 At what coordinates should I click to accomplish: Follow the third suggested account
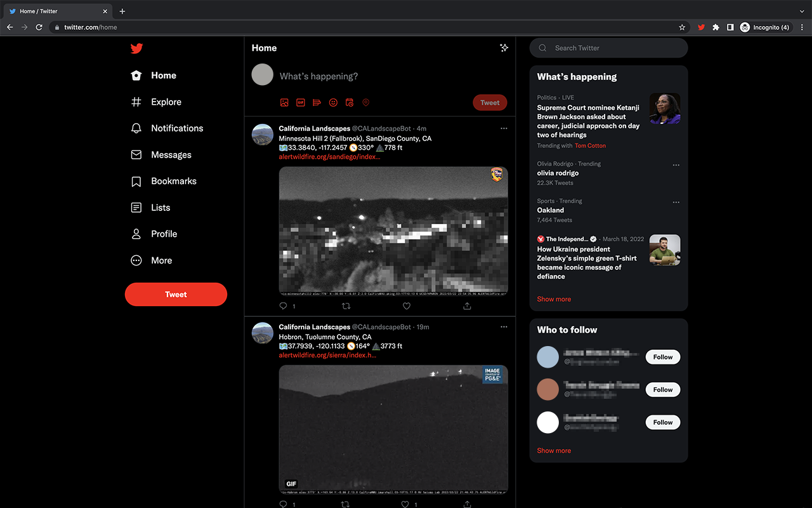pos(663,422)
